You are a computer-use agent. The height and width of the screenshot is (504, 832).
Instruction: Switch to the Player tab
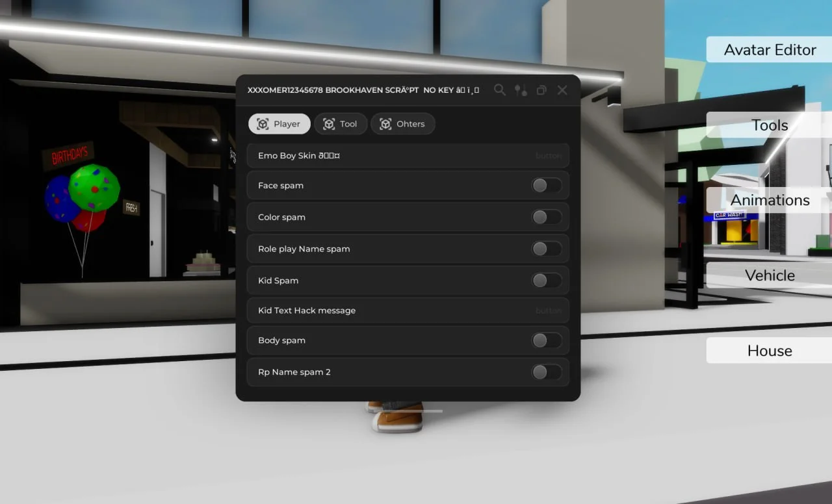(279, 124)
